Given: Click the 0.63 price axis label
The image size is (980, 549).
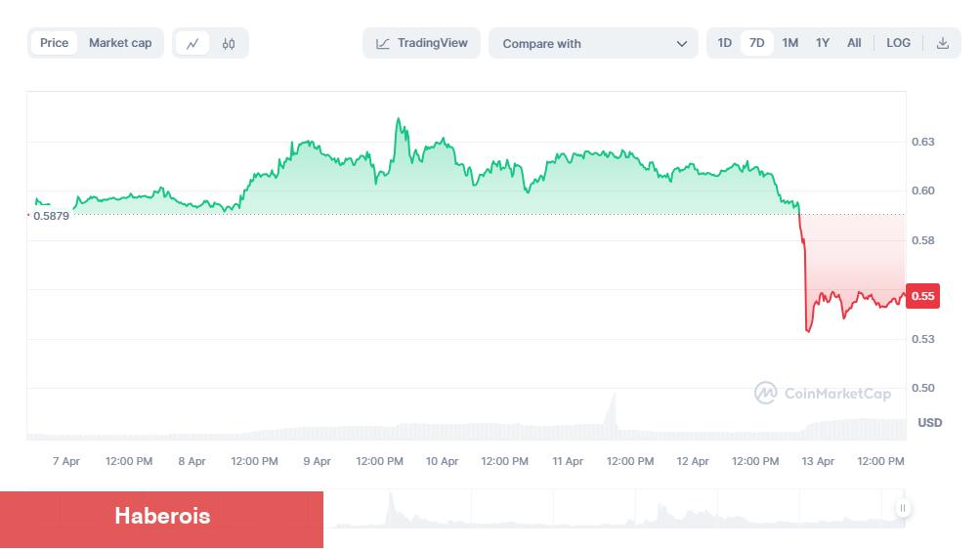Looking at the screenshot, I should click(x=923, y=142).
